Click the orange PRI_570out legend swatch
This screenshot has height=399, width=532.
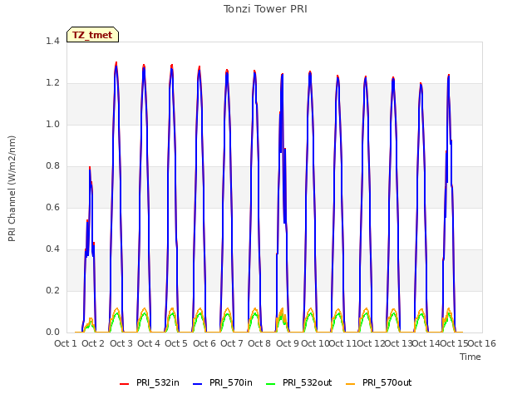pos(351,384)
